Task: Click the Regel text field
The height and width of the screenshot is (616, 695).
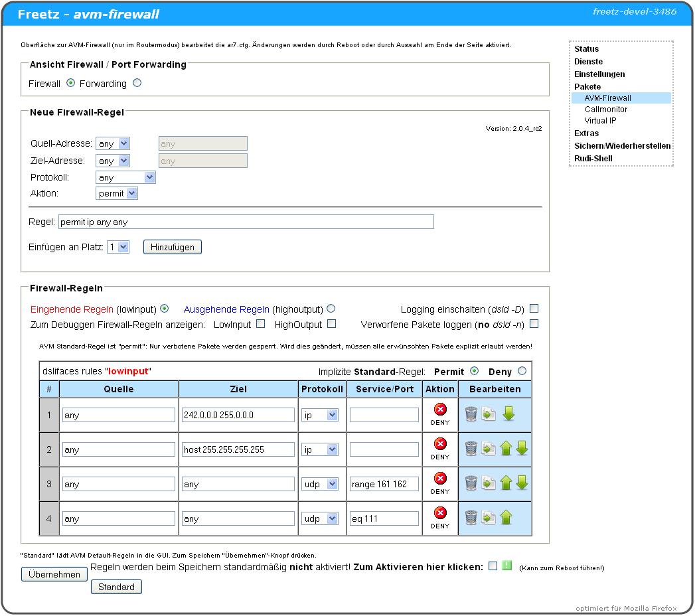Action: pyautogui.click(x=246, y=222)
